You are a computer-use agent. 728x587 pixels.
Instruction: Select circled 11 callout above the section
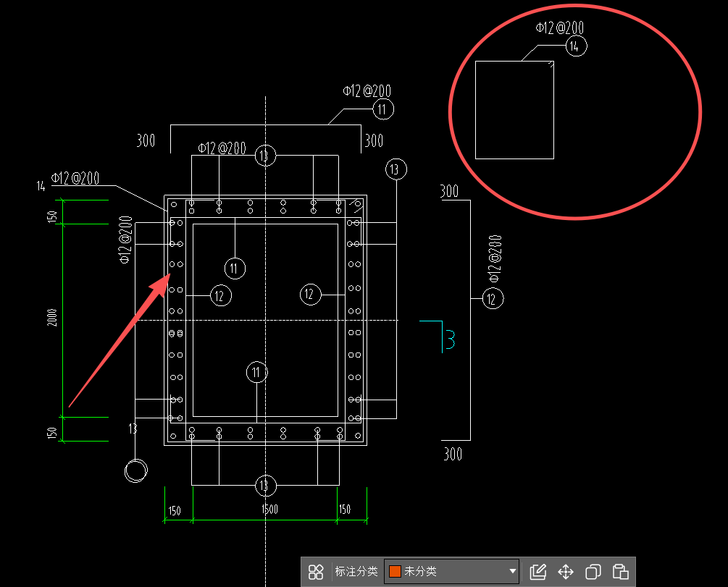(383, 109)
